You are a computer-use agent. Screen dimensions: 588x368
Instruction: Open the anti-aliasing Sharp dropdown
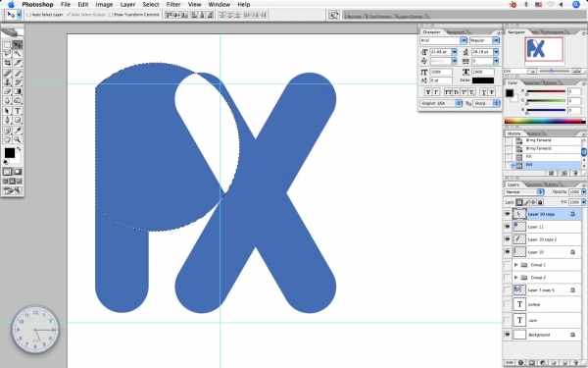click(x=486, y=103)
